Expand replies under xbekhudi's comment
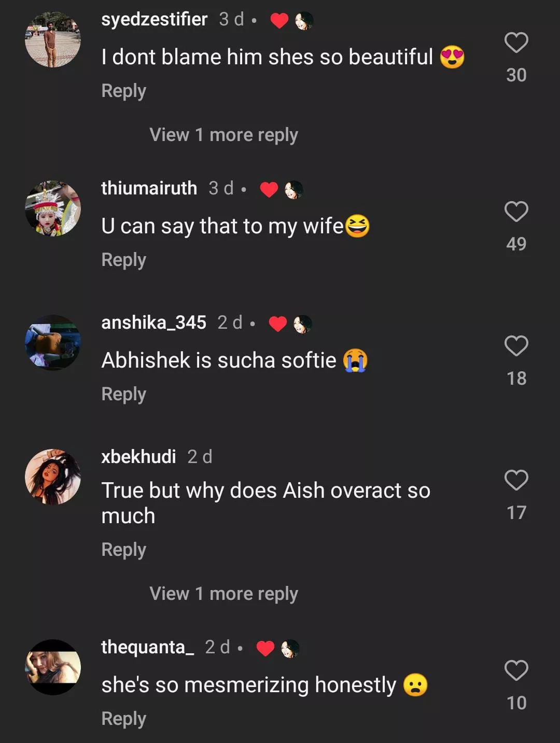The height and width of the screenshot is (743, 560). point(223,594)
